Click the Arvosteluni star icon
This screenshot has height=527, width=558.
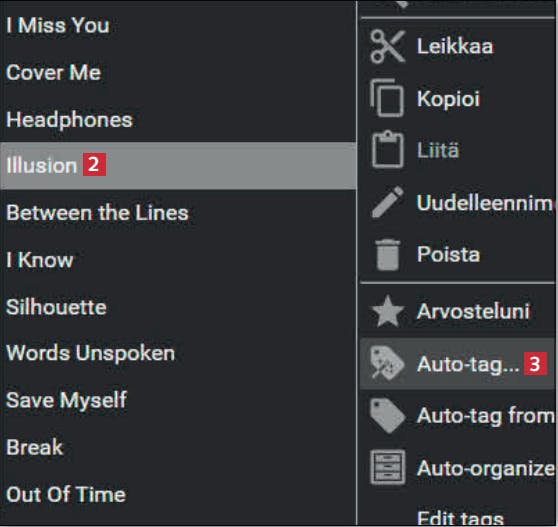pyautogui.click(x=388, y=311)
